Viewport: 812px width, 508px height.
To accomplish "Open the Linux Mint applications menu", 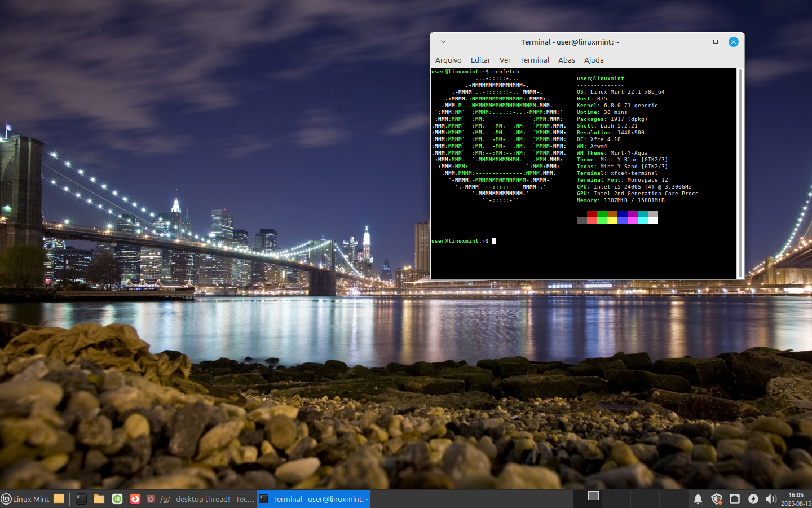I will pos(25,499).
